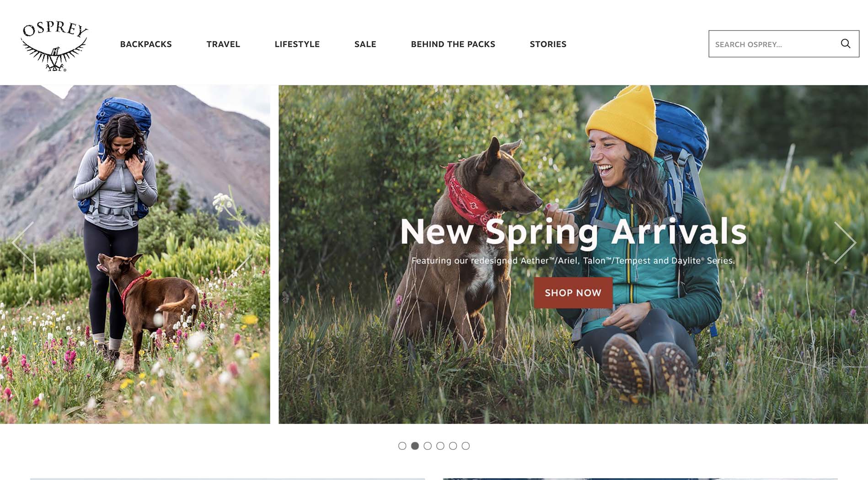The width and height of the screenshot is (868, 480).
Task: Select the first carousel dot
Action: pyautogui.click(x=402, y=446)
